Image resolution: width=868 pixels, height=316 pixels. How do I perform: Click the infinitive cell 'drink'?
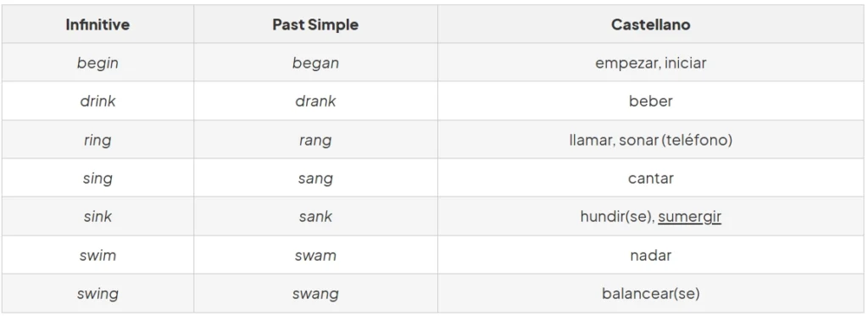pos(97,101)
